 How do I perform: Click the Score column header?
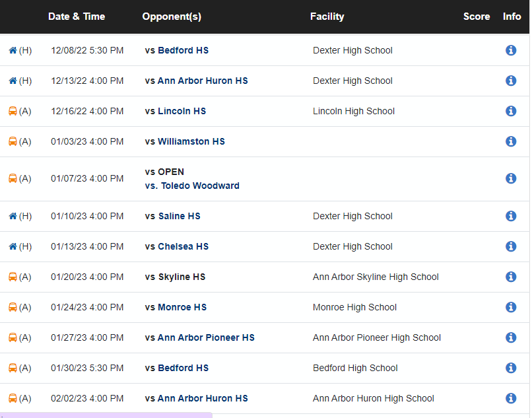(x=477, y=17)
